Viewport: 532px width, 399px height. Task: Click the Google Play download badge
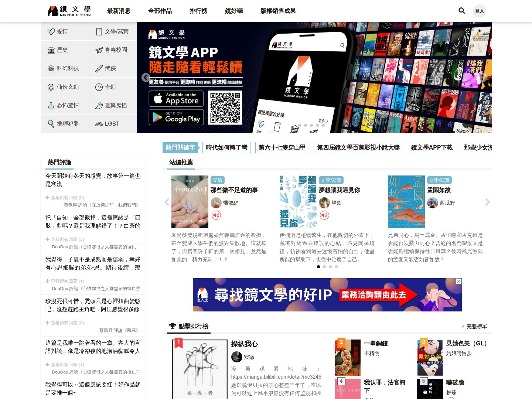pos(176,117)
